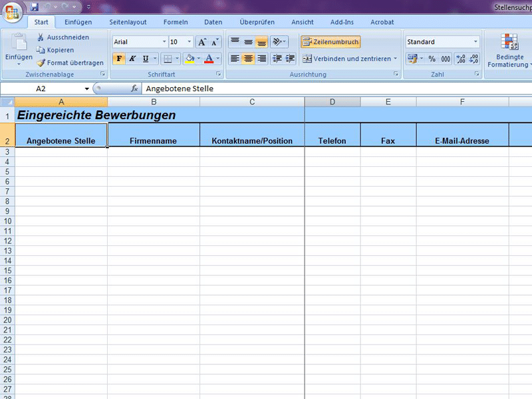Apply fill color bucket
This screenshot has height=399, width=532.
(x=190, y=59)
